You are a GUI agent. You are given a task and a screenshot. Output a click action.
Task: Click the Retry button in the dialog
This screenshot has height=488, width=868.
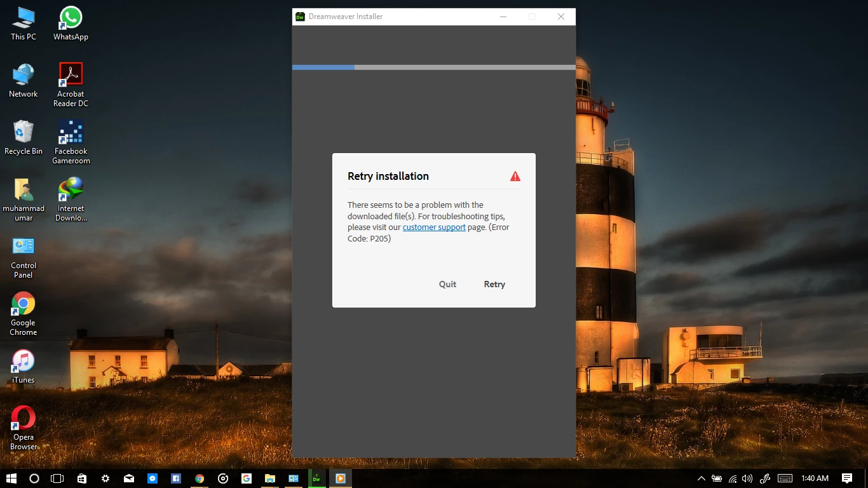494,284
